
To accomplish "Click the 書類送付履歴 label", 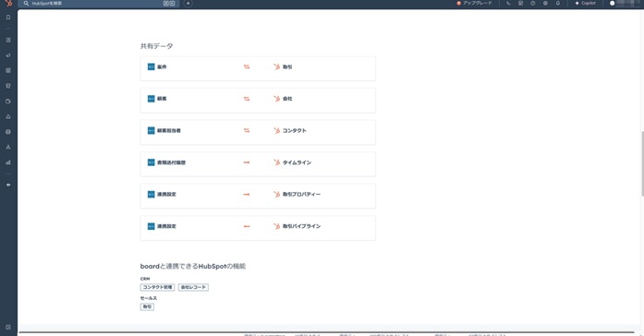I will pos(171,162).
